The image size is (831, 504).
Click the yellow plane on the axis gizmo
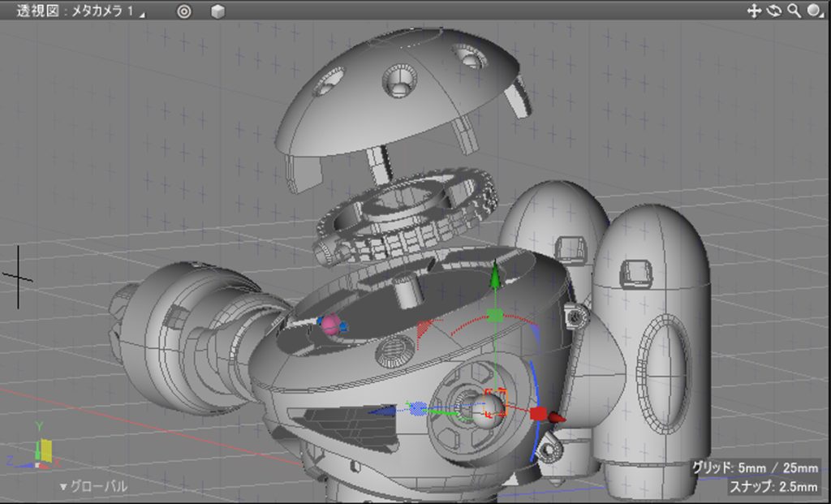click(47, 450)
